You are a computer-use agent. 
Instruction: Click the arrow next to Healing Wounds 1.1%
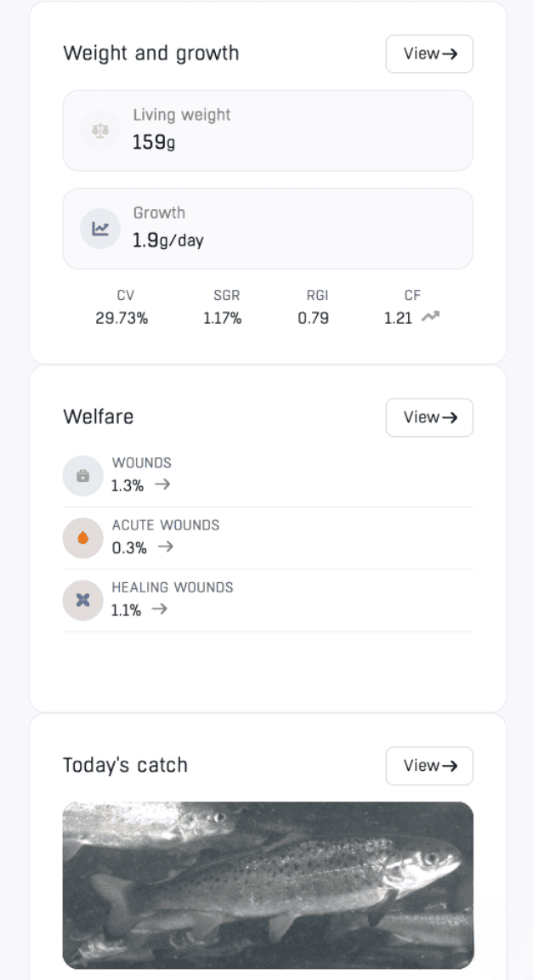coord(159,609)
